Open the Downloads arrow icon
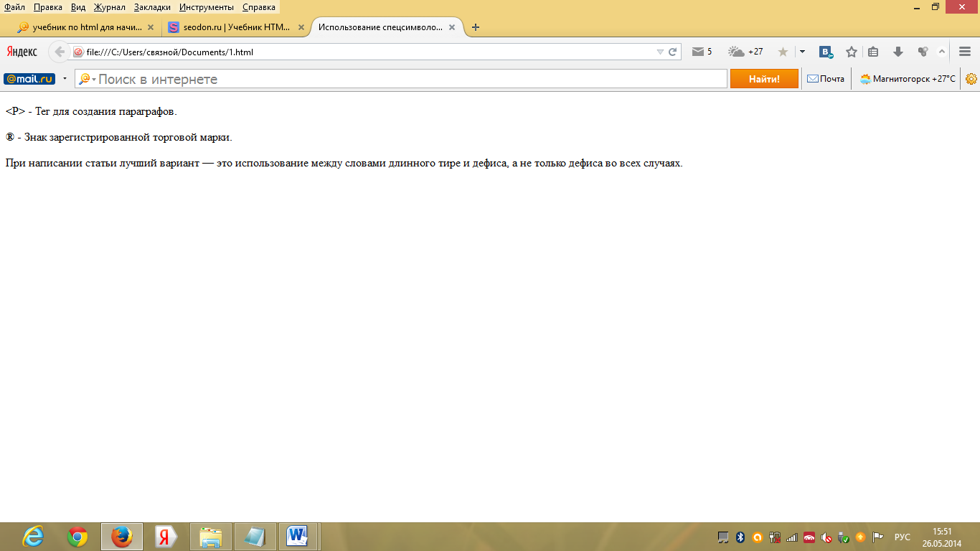The image size is (980, 551). (x=897, y=52)
